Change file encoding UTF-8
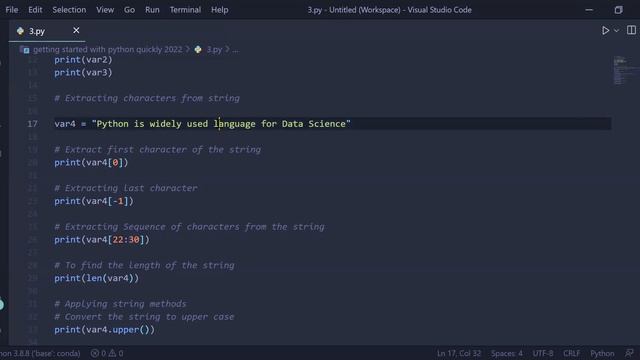This screenshot has height=360, width=640. point(543,353)
